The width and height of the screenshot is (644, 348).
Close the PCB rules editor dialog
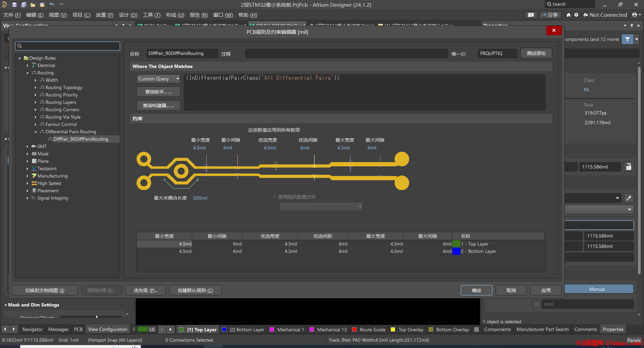click(x=554, y=30)
